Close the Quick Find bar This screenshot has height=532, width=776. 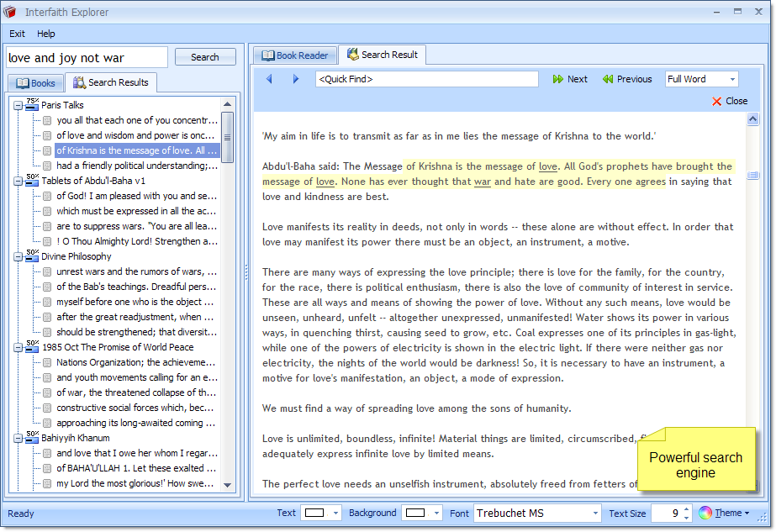[x=729, y=101]
